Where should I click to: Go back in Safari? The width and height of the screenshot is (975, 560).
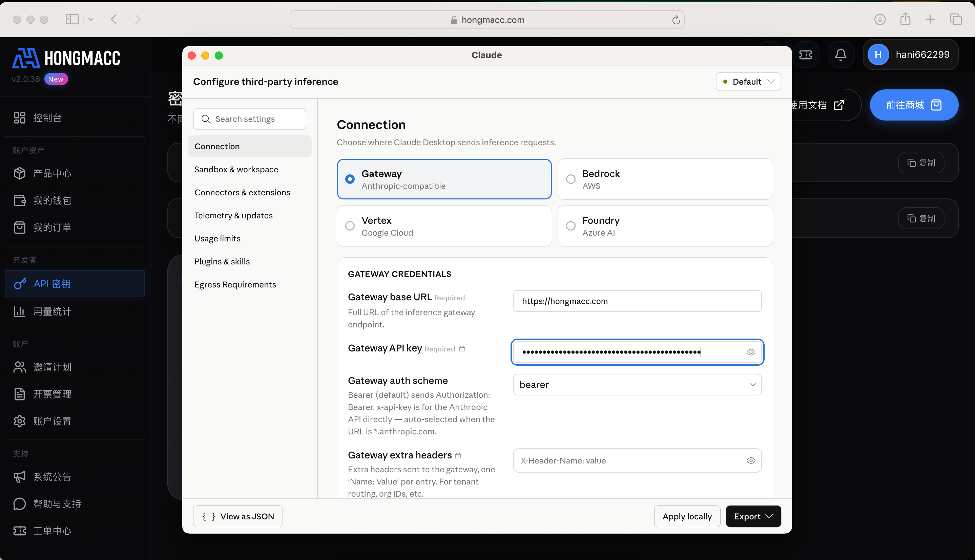114,19
